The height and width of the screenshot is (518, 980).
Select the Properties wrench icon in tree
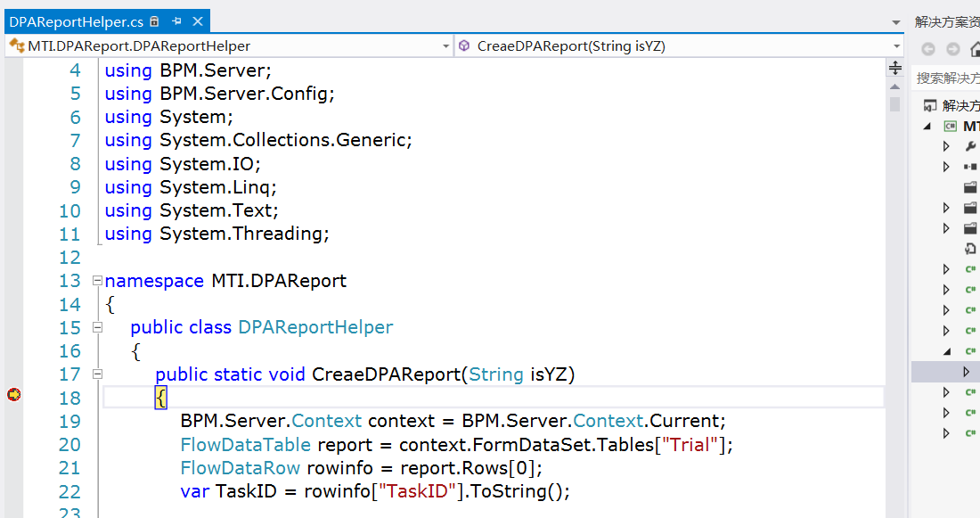click(x=970, y=145)
